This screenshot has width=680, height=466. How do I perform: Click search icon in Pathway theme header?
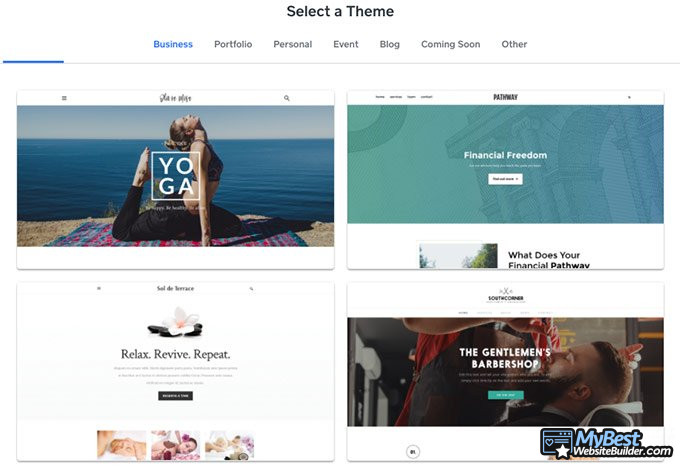(x=629, y=98)
